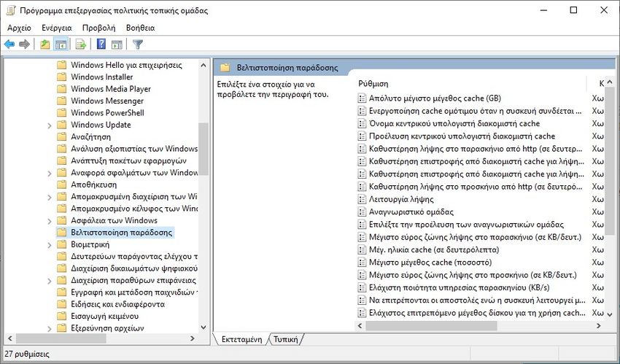Click the folder icon of Windows Media Player

point(61,88)
